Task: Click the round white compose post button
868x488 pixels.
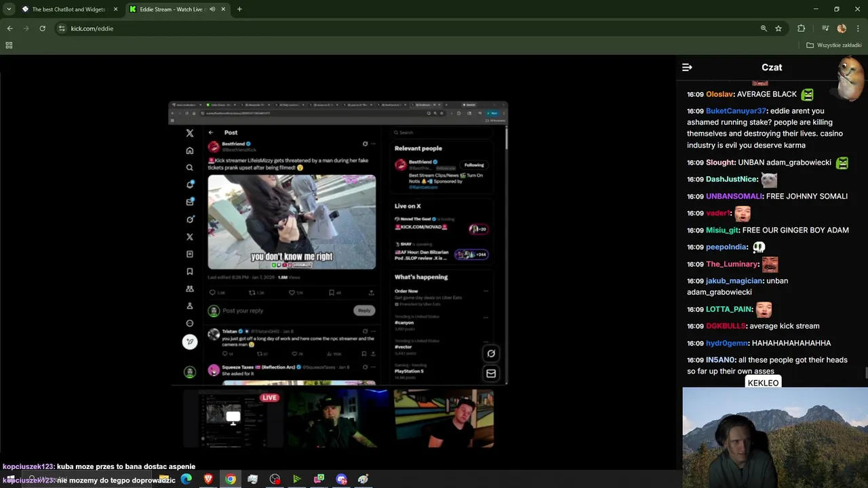Action: (x=190, y=342)
